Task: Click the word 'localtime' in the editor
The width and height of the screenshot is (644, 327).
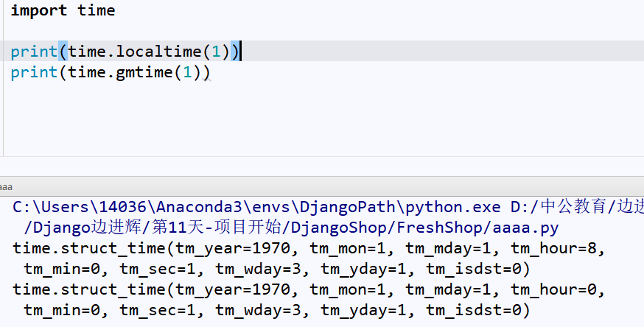Action: 158,52
